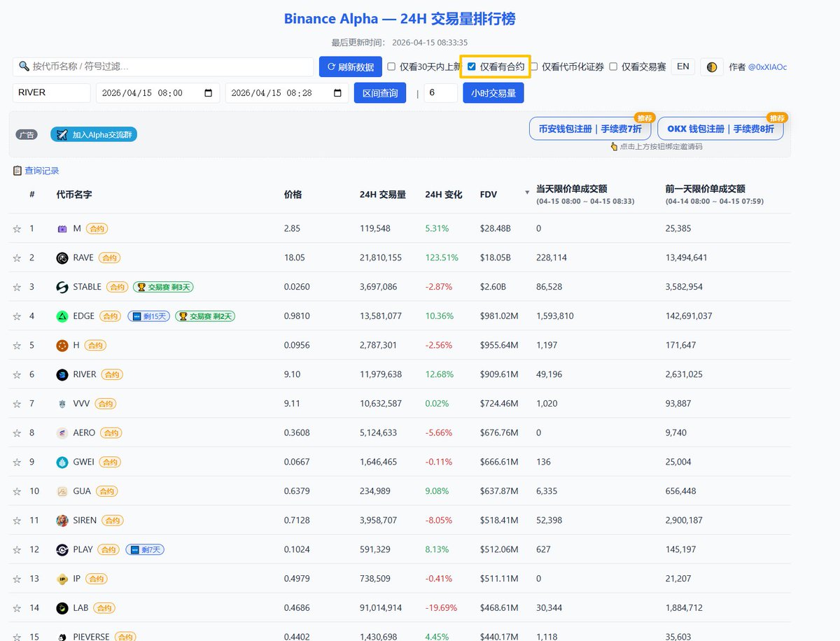Image resolution: width=840 pixels, height=641 pixels.
Task: Star the EDGE token row
Action: point(17,316)
